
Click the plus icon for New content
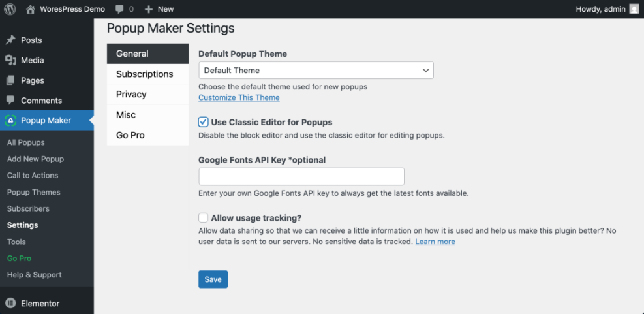[149, 9]
